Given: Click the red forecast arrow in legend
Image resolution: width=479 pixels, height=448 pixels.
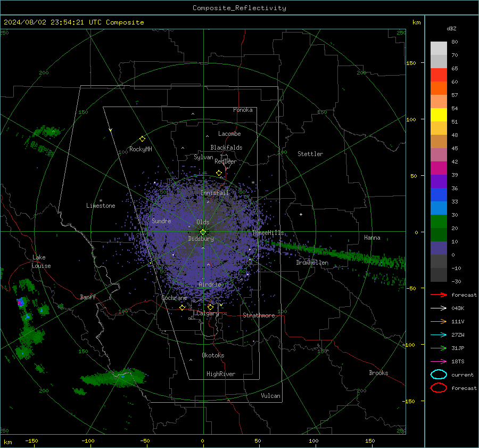Looking at the screenshot, I should tap(439, 295).
